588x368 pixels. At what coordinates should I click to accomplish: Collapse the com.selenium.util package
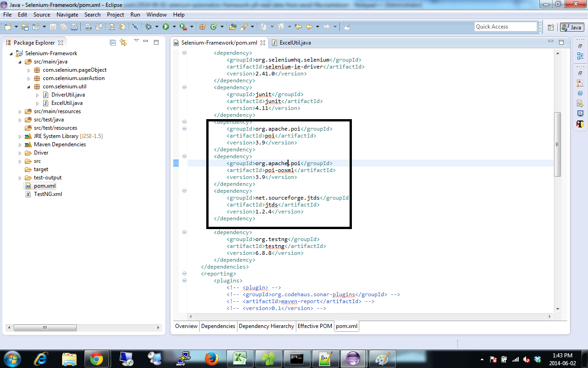coord(29,86)
